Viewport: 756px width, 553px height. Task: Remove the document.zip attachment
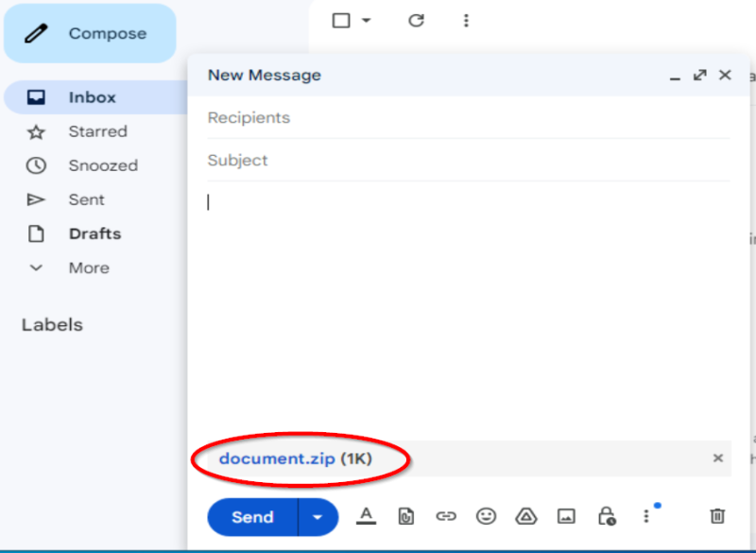click(x=717, y=458)
